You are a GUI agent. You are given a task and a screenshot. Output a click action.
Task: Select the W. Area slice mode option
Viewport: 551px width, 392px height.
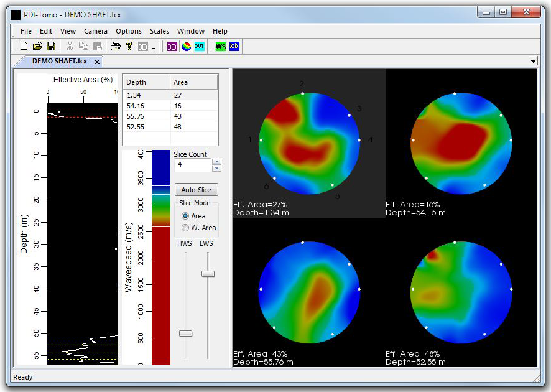coord(185,228)
